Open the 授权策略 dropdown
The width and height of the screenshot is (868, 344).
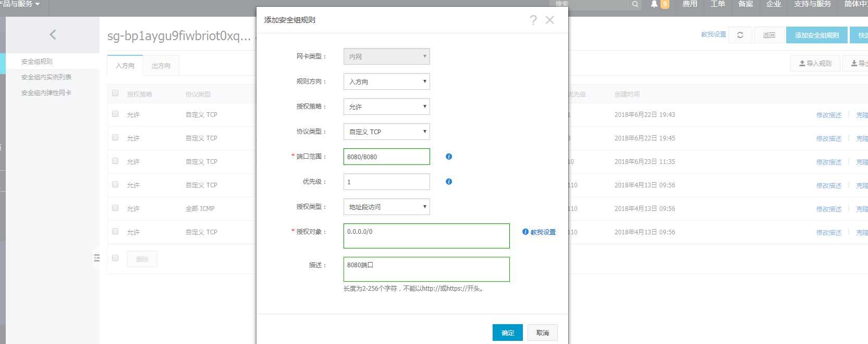387,106
